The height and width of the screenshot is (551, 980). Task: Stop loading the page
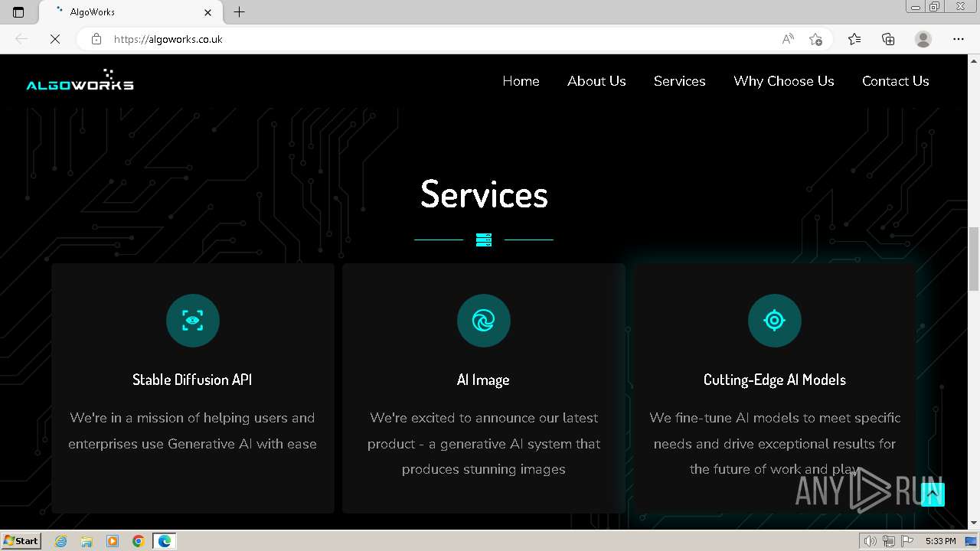55,39
